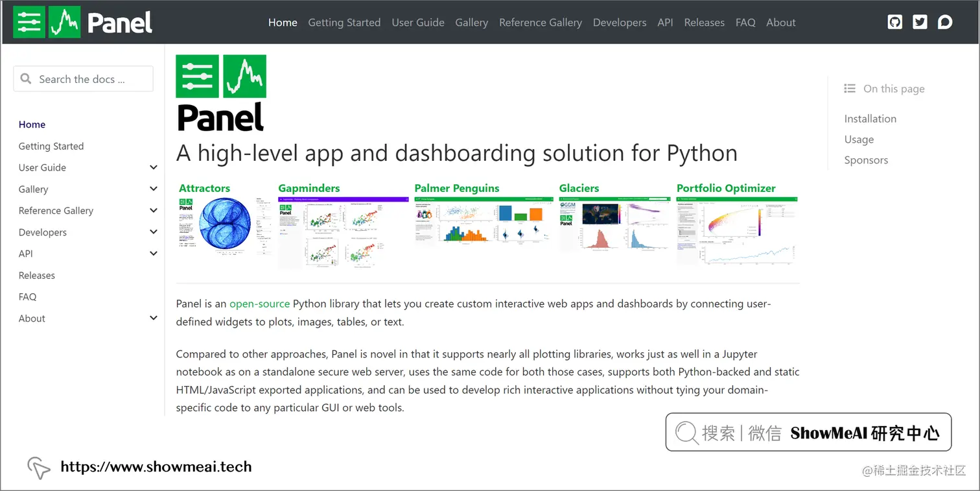Select Home in the top navbar
Viewport: 980px width, 491px height.
click(283, 22)
